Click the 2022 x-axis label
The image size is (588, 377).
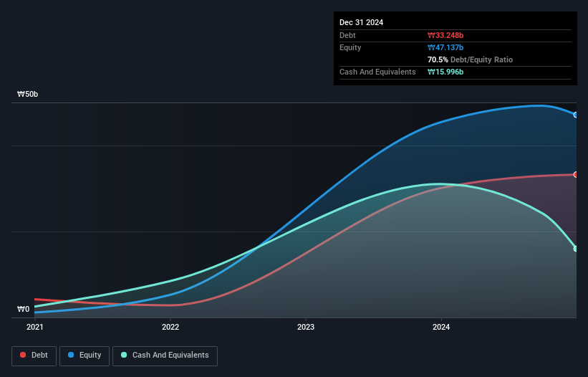pyautogui.click(x=170, y=327)
